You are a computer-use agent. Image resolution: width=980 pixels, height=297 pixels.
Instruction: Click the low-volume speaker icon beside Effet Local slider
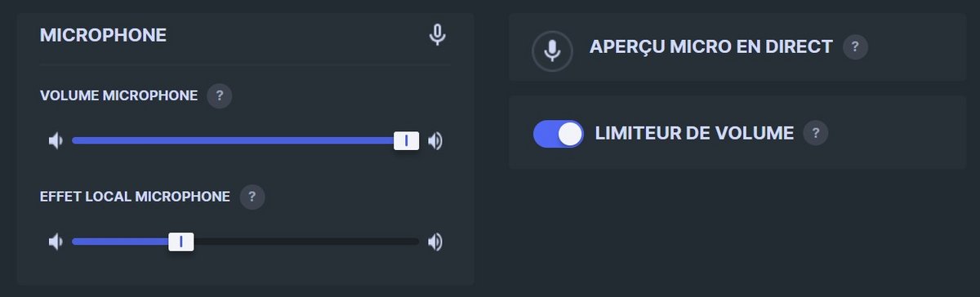click(55, 242)
